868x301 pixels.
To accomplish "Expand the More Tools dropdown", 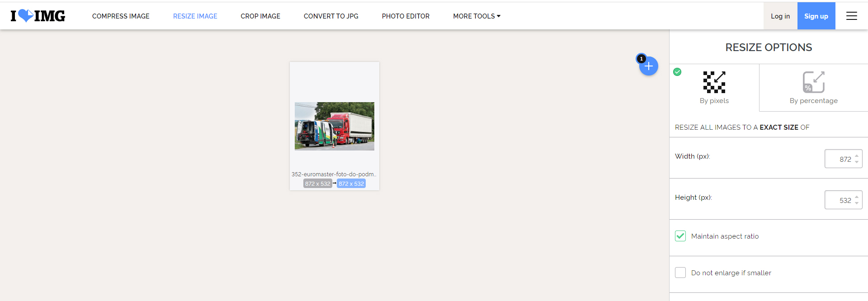I will tap(477, 16).
